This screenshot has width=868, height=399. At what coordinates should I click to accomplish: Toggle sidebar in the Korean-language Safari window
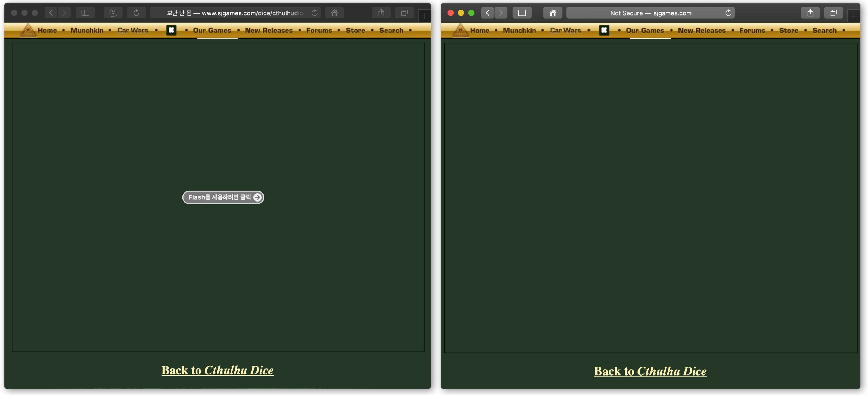(x=85, y=13)
